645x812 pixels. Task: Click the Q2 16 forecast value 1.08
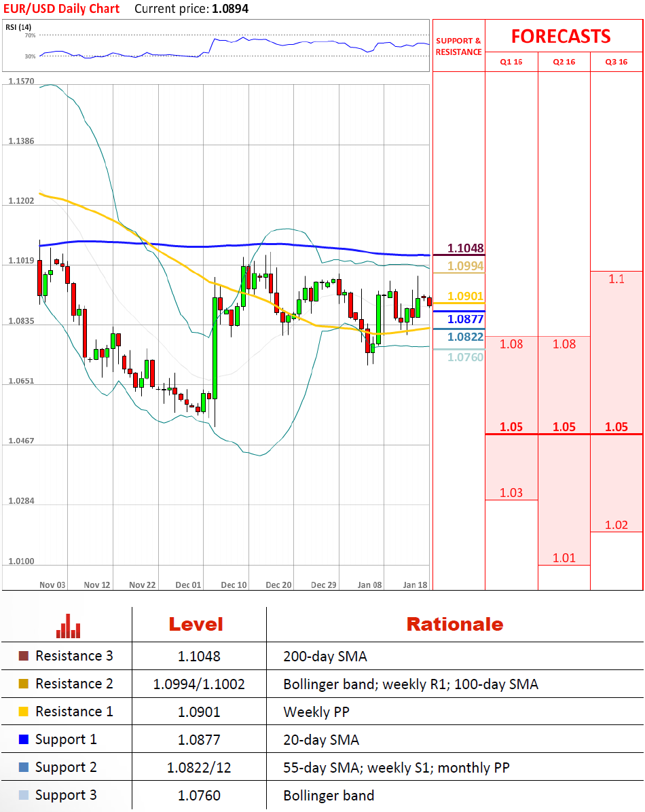pyautogui.click(x=564, y=344)
